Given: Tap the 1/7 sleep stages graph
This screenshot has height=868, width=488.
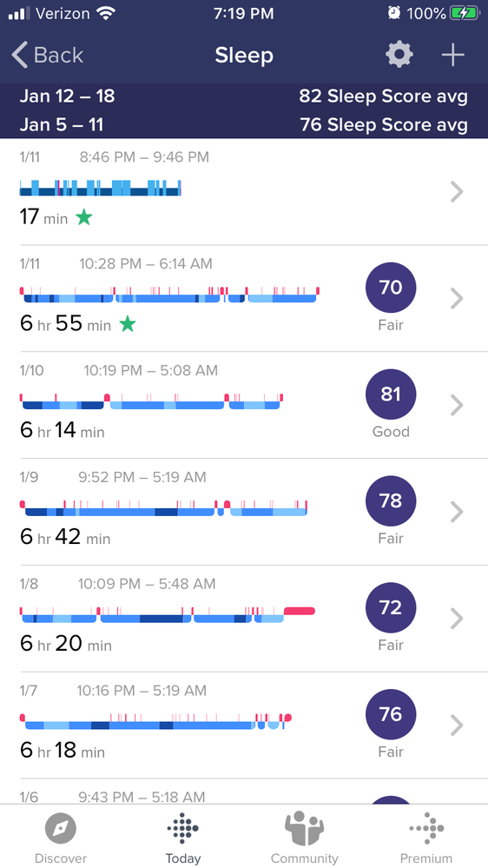Looking at the screenshot, I should [155, 721].
